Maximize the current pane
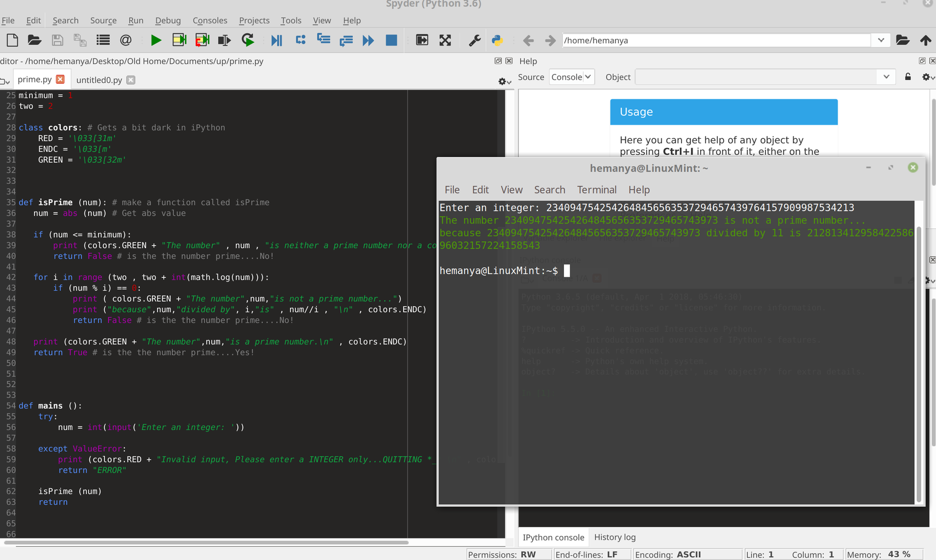This screenshot has height=560, width=936. pyautogui.click(x=422, y=40)
